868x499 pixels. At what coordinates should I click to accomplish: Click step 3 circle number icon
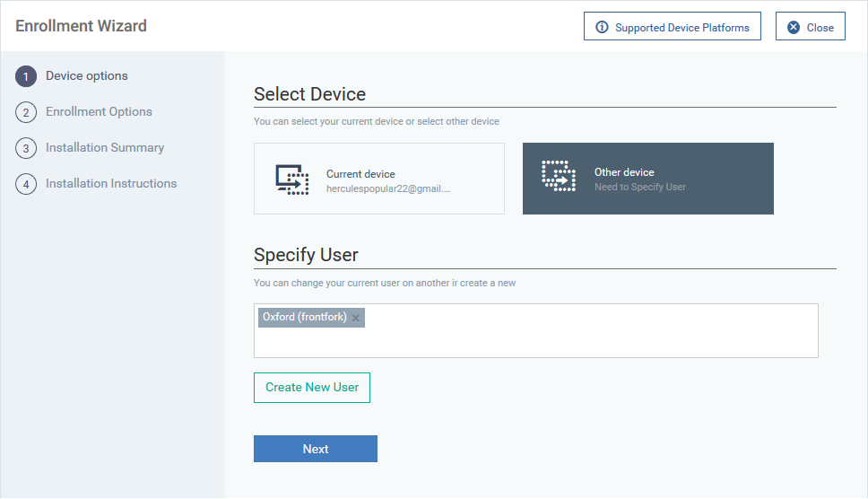(x=26, y=148)
